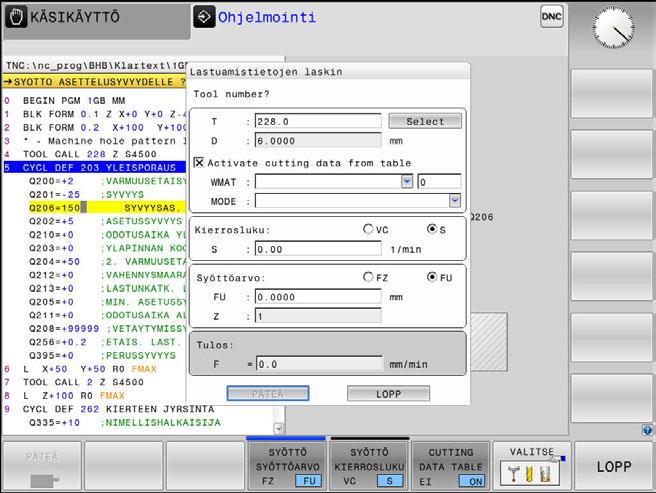The width and height of the screenshot is (656, 493).
Task: Click the F result field in Tulos
Action: click(319, 364)
